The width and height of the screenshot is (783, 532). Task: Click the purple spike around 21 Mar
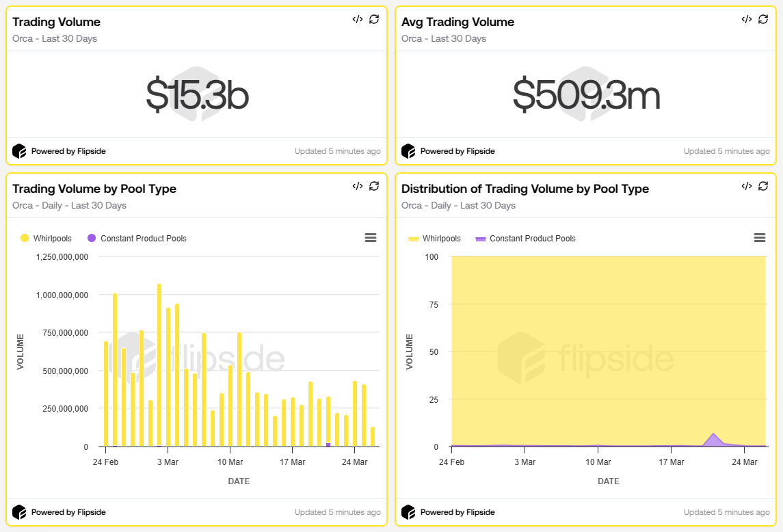click(x=714, y=436)
